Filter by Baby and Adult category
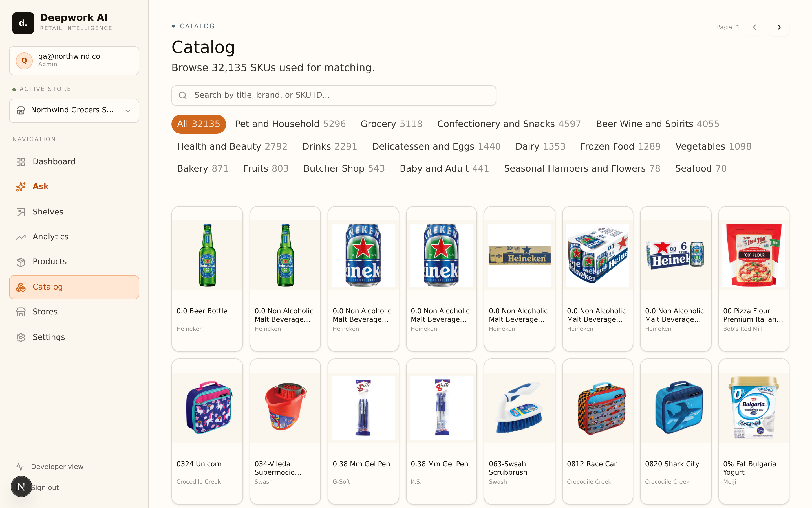The width and height of the screenshot is (812, 508). (x=444, y=168)
